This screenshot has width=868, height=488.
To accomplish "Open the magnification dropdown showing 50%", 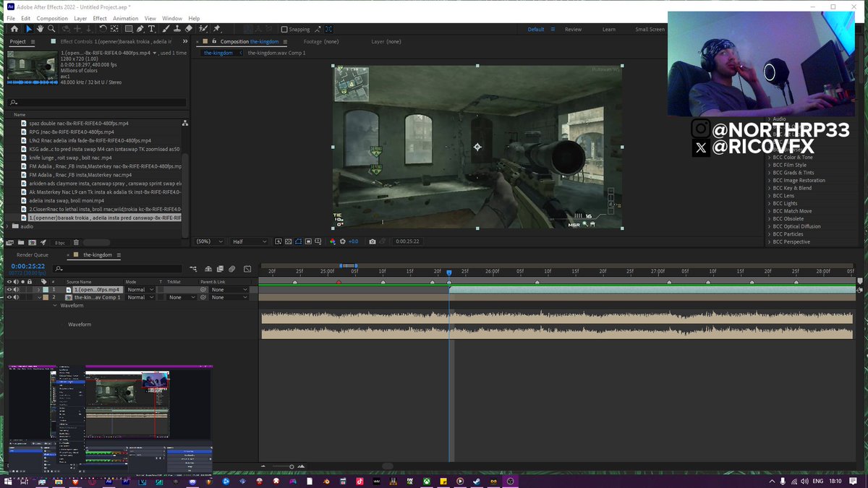I will (208, 241).
